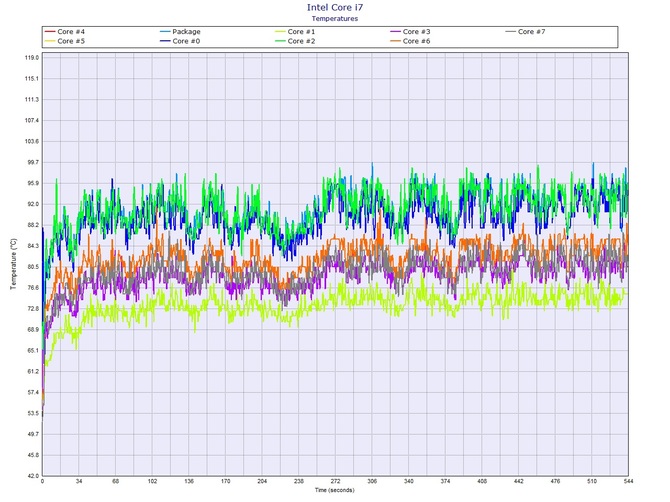670x502 pixels.
Task: Click the orange Core #6 line swatch
Action: [394, 41]
